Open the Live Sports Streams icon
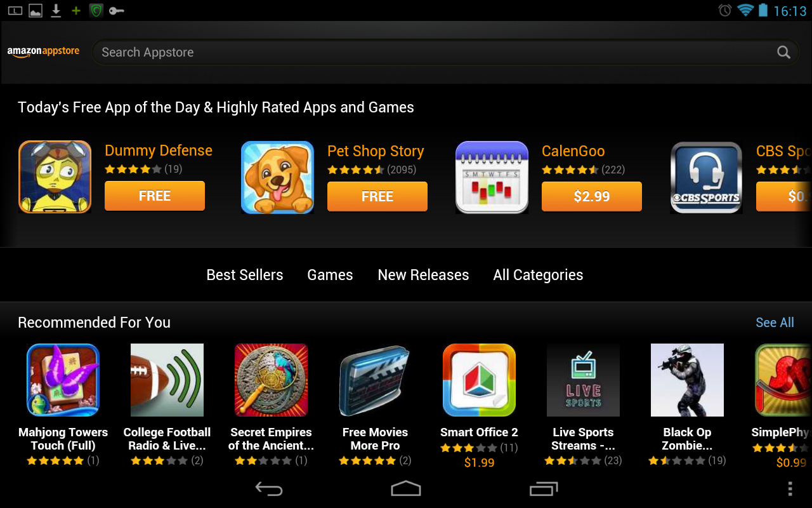The height and width of the screenshot is (508, 812). [x=583, y=380]
